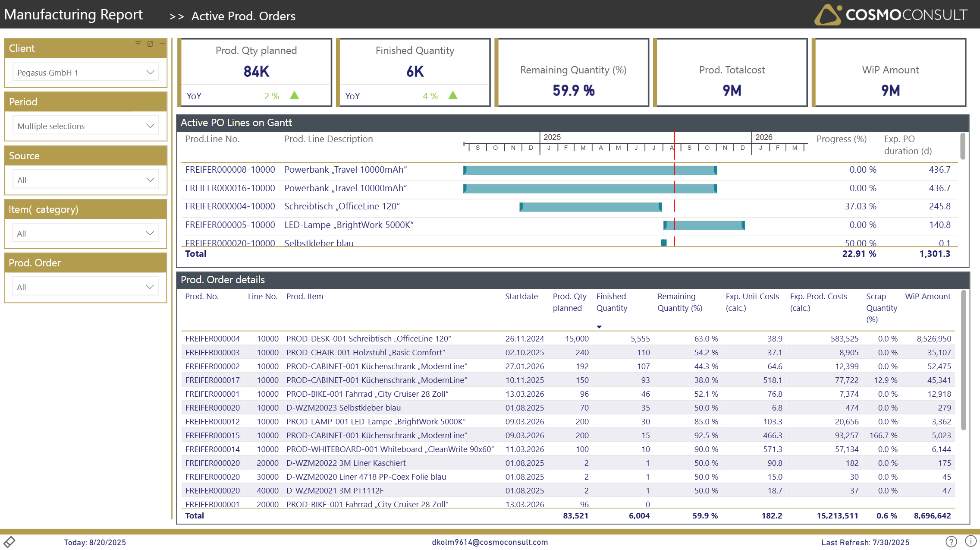
Task: Open the Item(-category) dropdown
Action: pos(150,233)
